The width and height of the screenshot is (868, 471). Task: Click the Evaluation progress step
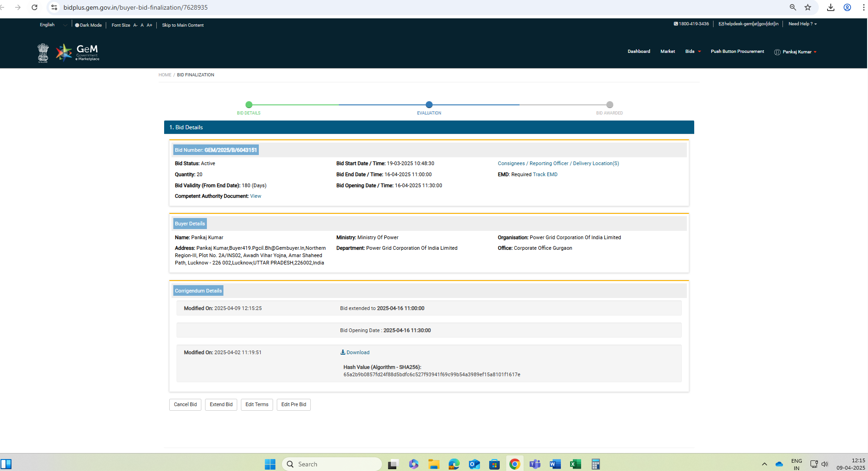click(x=429, y=105)
